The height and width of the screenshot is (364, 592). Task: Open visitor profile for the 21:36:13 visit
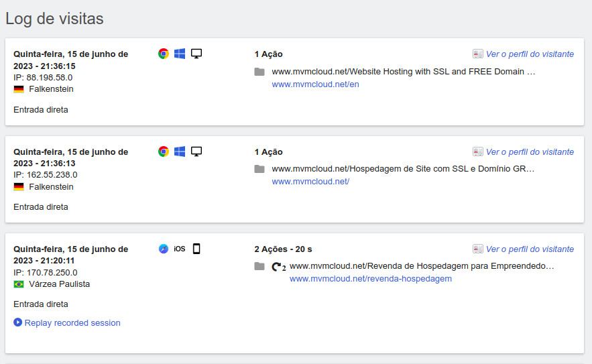click(529, 152)
